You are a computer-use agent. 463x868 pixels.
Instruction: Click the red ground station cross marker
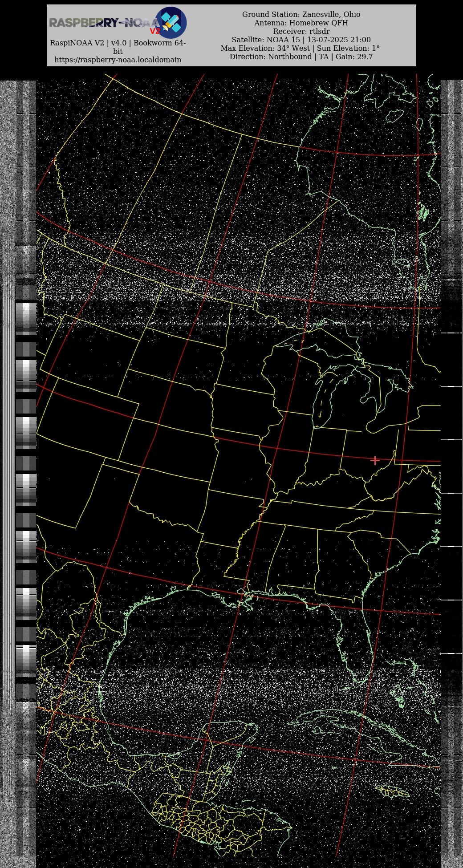375,460
